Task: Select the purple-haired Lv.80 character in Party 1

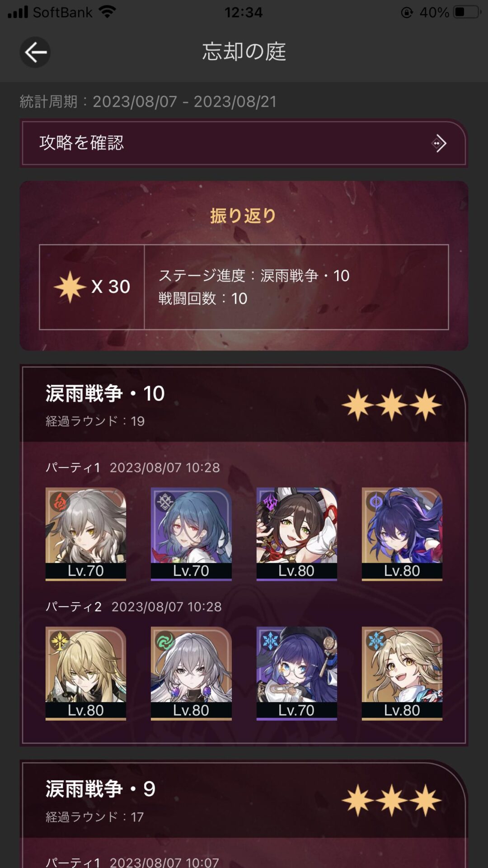Action: (x=402, y=534)
